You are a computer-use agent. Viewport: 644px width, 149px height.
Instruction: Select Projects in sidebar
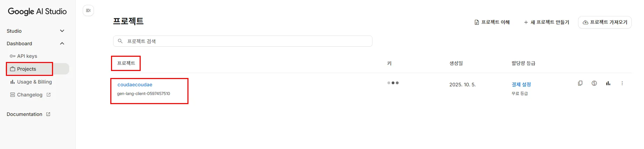(x=27, y=69)
